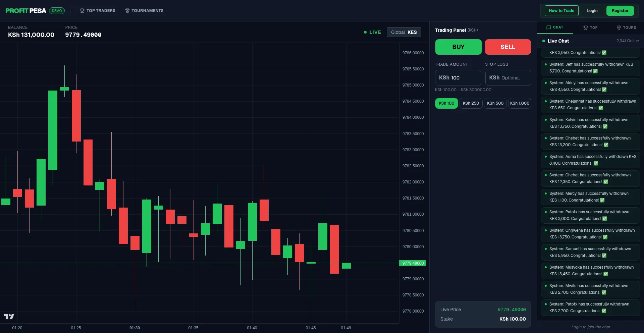644x333 pixels.
Task: Open Top Traders page
Action: click(x=98, y=11)
